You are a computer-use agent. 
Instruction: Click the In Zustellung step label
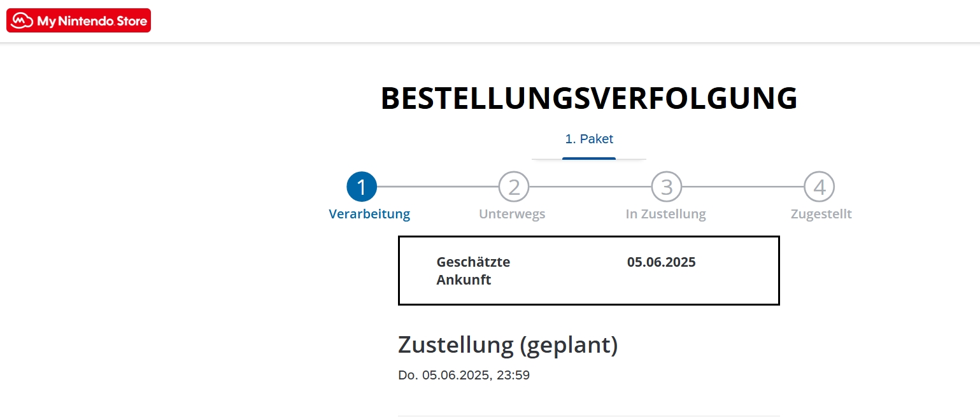pyautogui.click(x=665, y=214)
